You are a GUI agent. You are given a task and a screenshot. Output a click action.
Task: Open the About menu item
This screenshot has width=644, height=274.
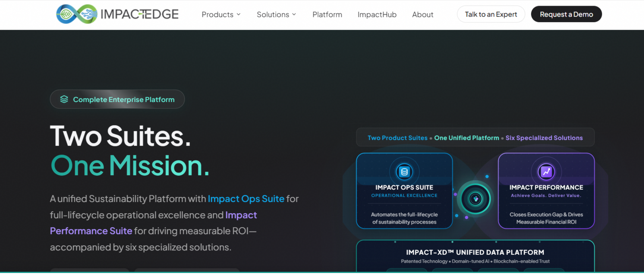tap(423, 14)
